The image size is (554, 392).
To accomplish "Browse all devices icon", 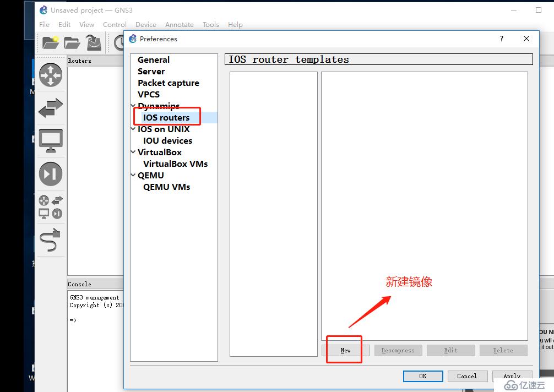I will click(x=51, y=207).
